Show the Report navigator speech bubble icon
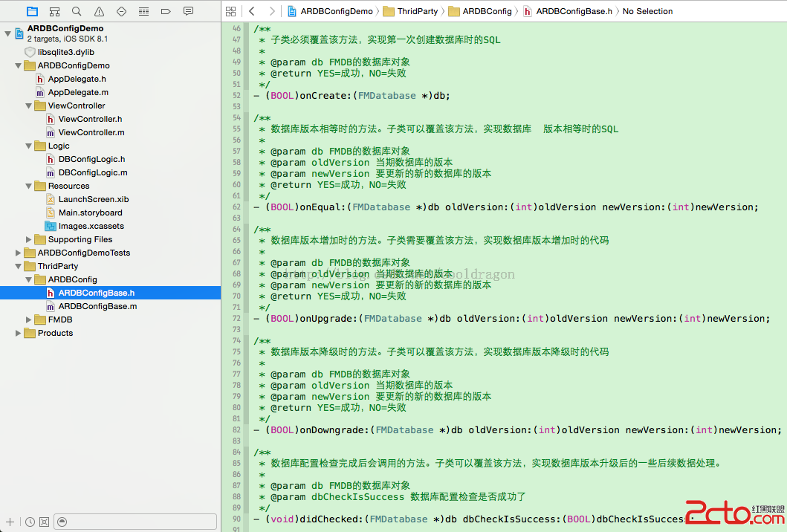The width and height of the screenshot is (787, 532). (188, 11)
